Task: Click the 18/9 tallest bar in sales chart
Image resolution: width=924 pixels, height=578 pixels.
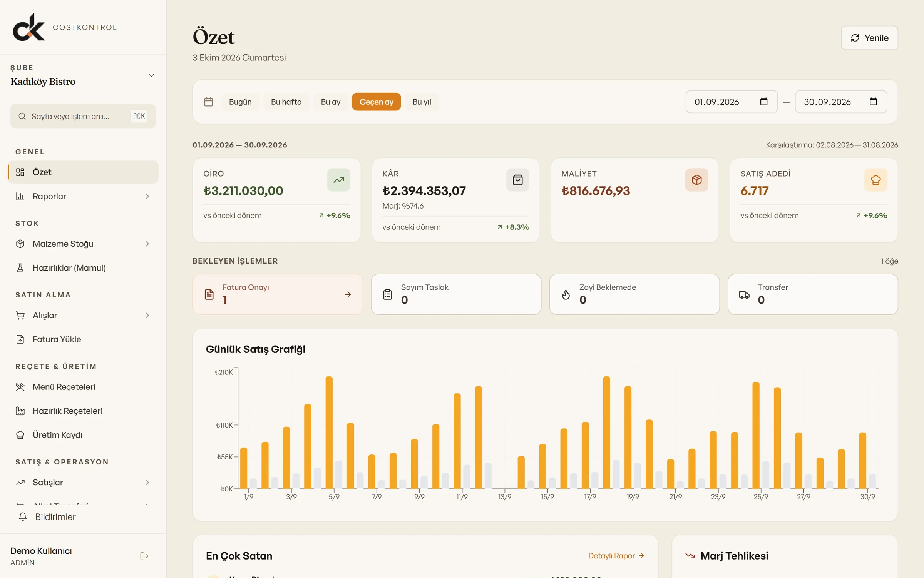Action: tap(606, 433)
